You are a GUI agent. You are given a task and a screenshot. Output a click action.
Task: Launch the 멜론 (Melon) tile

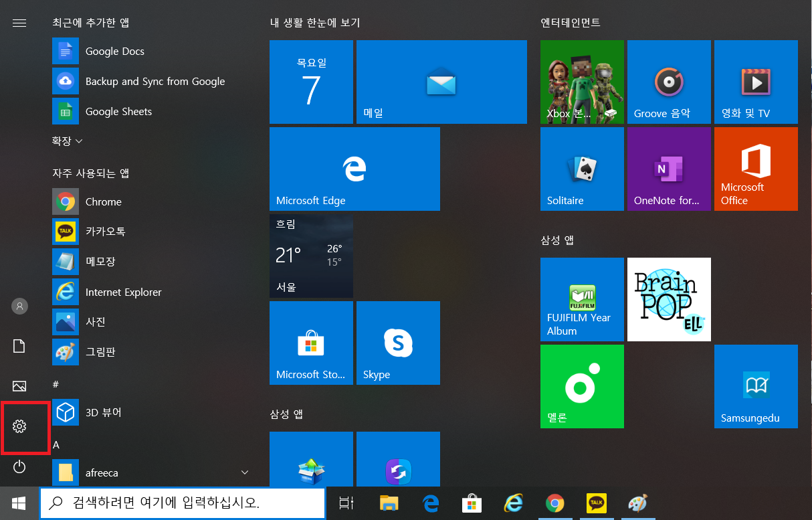pyautogui.click(x=582, y=386)
